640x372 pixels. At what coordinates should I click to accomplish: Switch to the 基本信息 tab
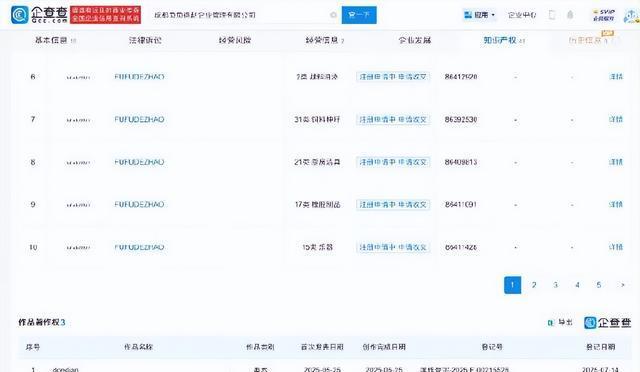tap(55, 40)
